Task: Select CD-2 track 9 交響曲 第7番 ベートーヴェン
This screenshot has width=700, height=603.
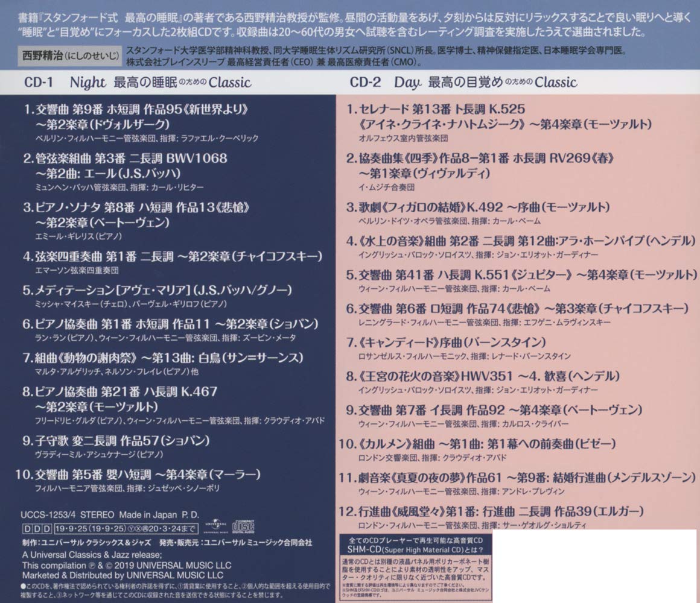Action: point(494,410)
